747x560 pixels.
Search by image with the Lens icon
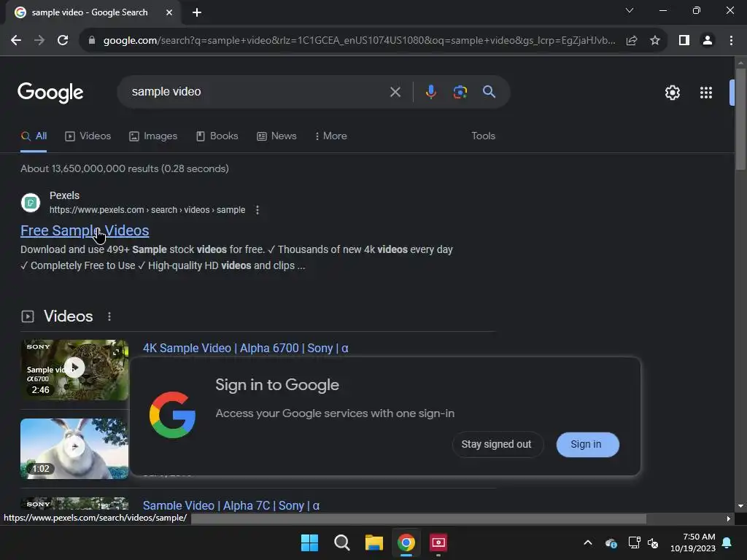click(x=460, y=92)
